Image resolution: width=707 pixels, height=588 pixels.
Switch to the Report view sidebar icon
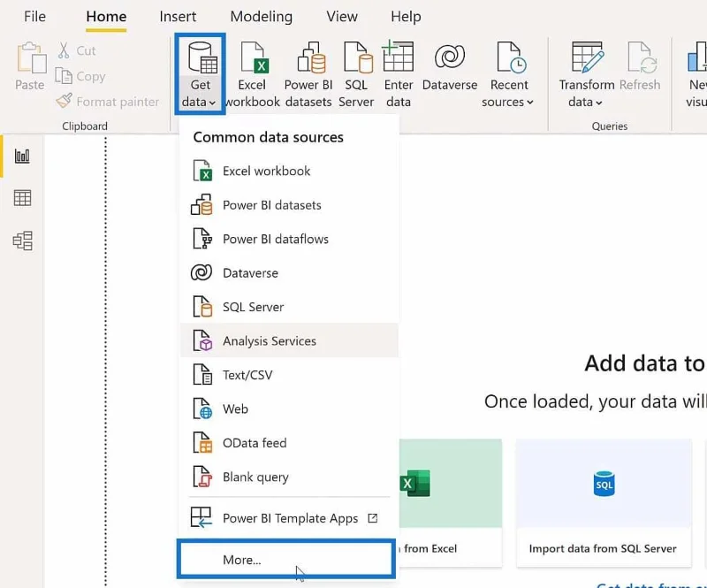(22, 157)
